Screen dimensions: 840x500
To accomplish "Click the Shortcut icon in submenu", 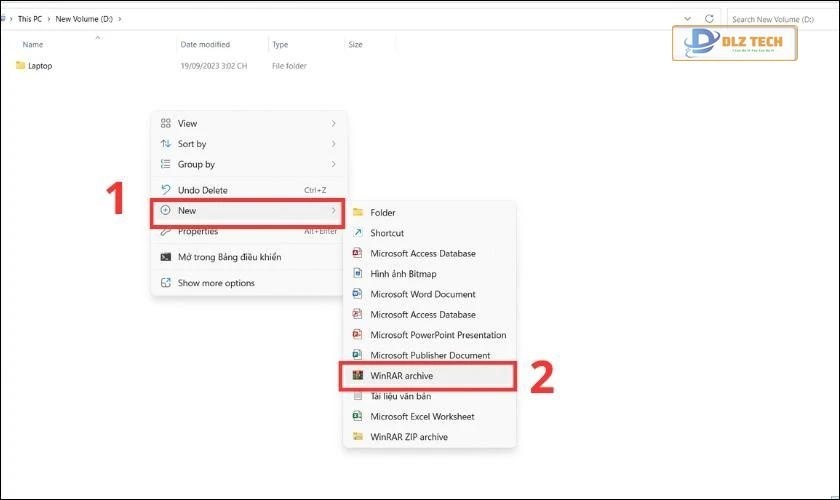I will (x=357, y=233).
